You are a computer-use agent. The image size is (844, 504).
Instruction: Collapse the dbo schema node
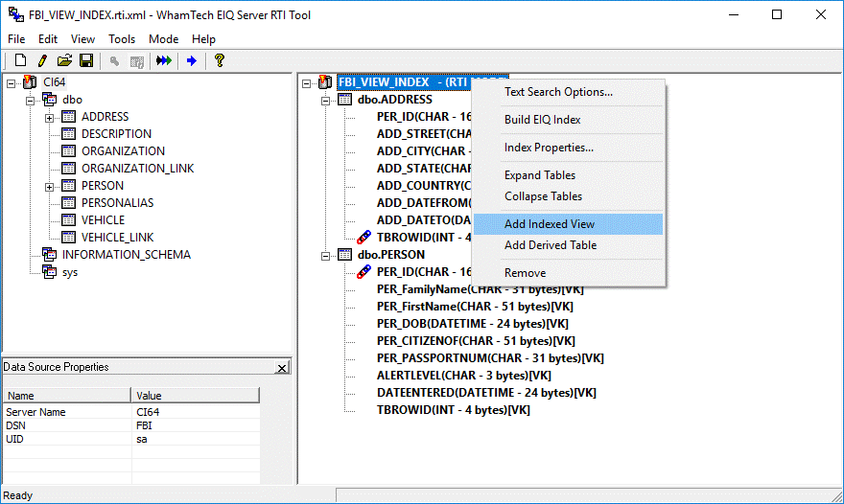coord(30,101)
